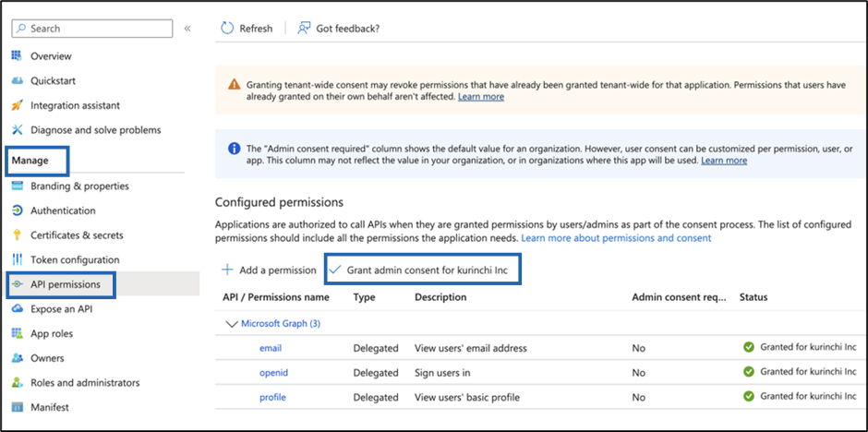This screenshot has width=868, height=432.
Task: Open Learn more link in info banner
Action: click(x=724, y=161)
